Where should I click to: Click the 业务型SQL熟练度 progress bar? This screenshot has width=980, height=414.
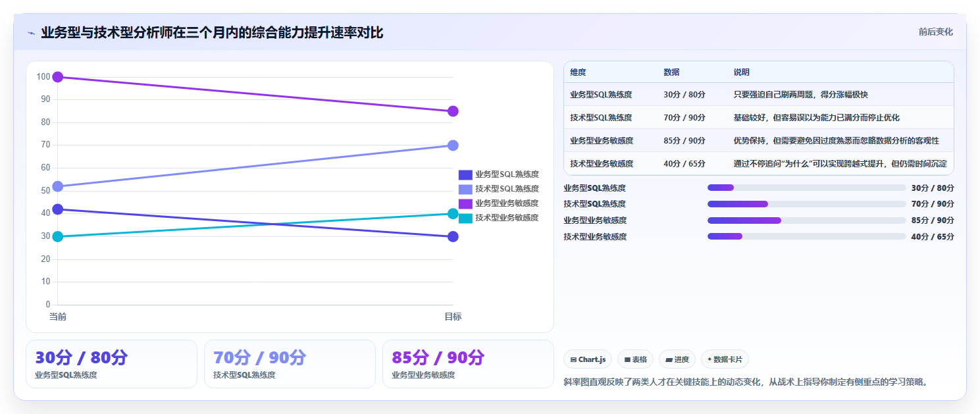pyautogui.click(x=807, y=188)
